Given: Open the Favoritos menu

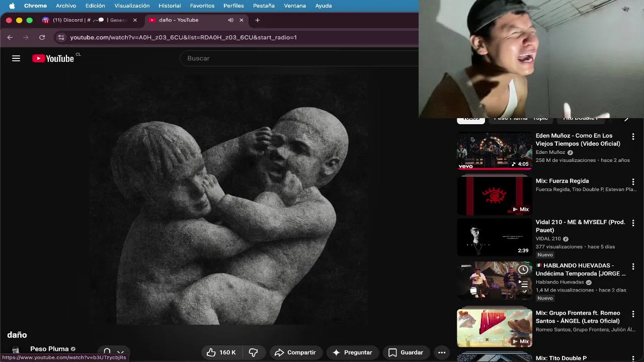Looking at the screenshot, I should coord(202,6).
